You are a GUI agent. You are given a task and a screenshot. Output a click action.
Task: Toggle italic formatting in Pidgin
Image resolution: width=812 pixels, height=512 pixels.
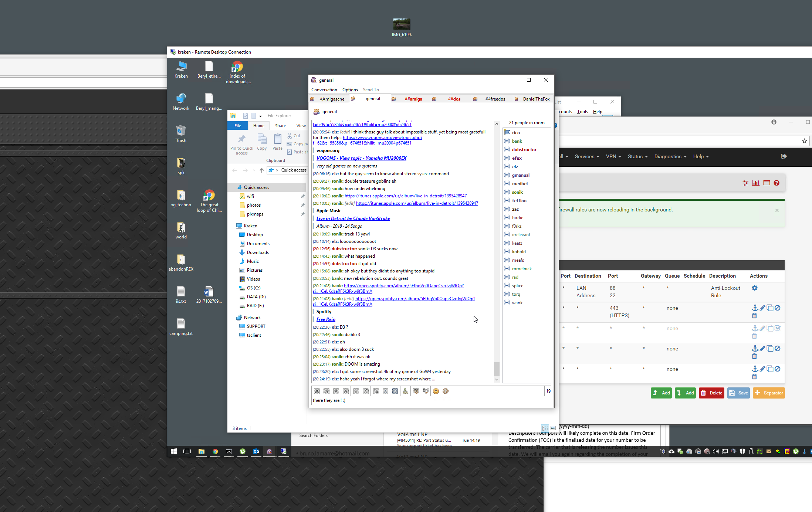pos(327,391)
